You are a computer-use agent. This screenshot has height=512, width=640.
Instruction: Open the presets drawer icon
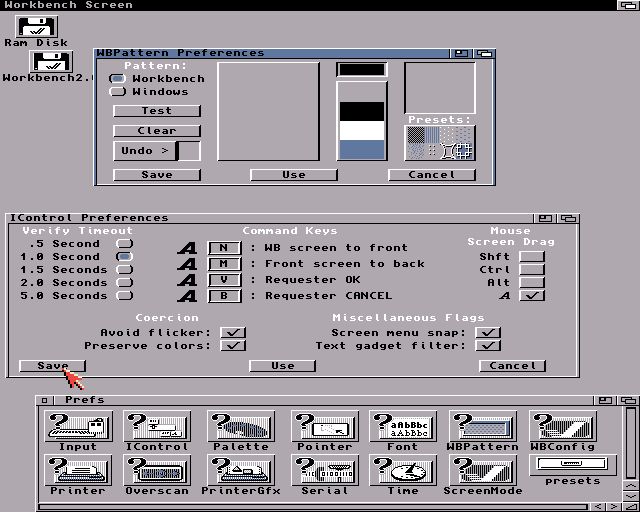(572, 465)
